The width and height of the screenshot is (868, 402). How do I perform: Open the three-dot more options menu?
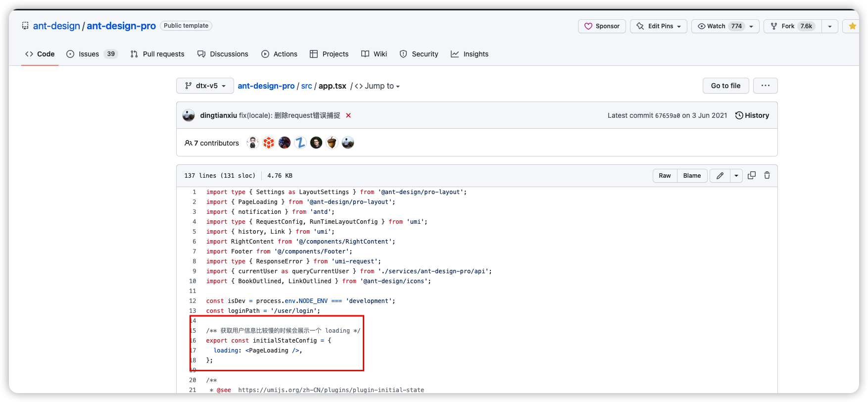tap(766, 86)
